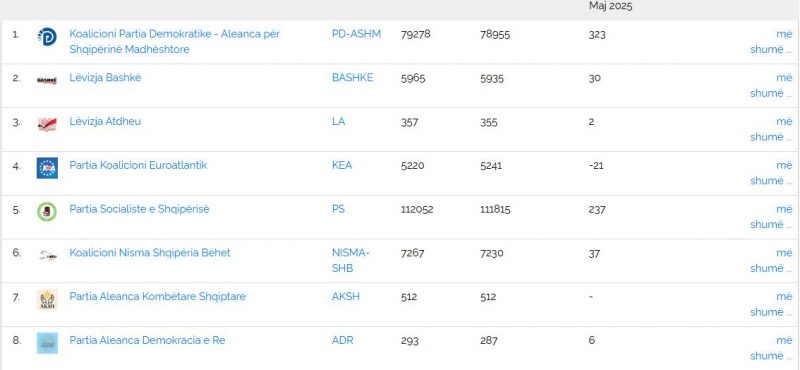Open Koalicioni Partia Demokratike party link
This screenshot has width=800, height=370.
coord(174,42)
